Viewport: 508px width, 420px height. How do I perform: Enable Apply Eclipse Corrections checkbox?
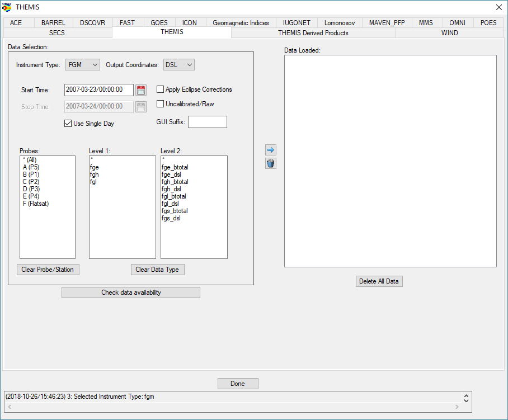[x=161, y=89]
